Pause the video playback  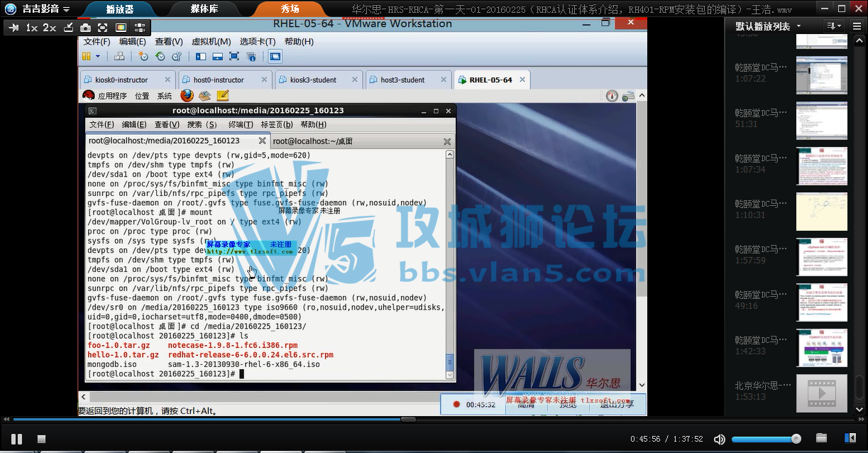(x=17, y=439)
